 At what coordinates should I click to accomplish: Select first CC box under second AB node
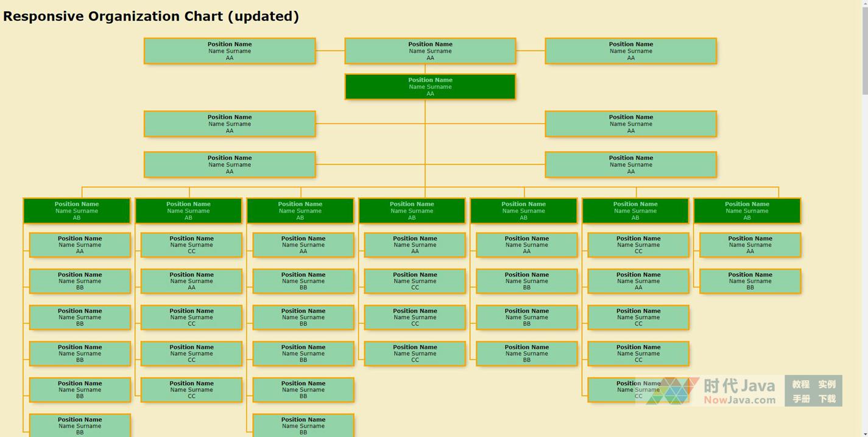click(191, 245)
